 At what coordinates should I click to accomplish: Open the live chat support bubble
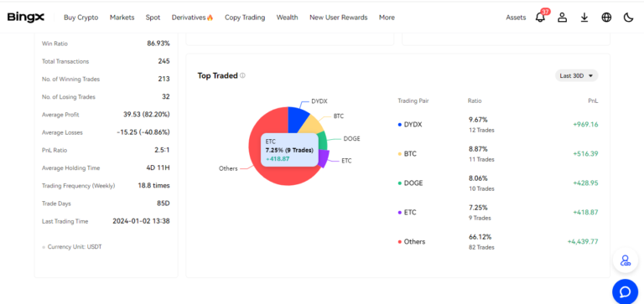625,291
